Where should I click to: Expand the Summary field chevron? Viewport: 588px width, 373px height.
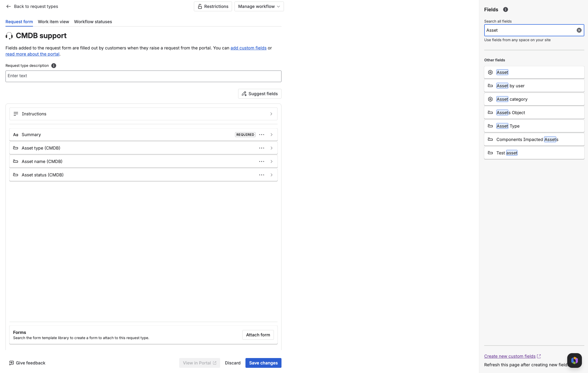pos(271,135)
